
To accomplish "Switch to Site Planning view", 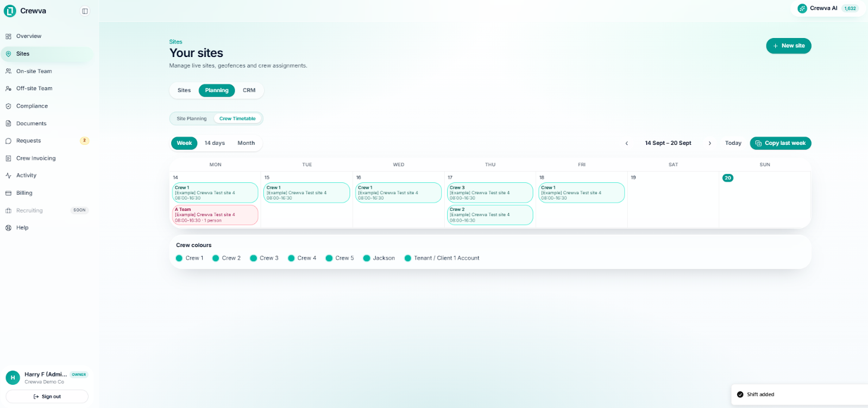I will coord(191,119).
